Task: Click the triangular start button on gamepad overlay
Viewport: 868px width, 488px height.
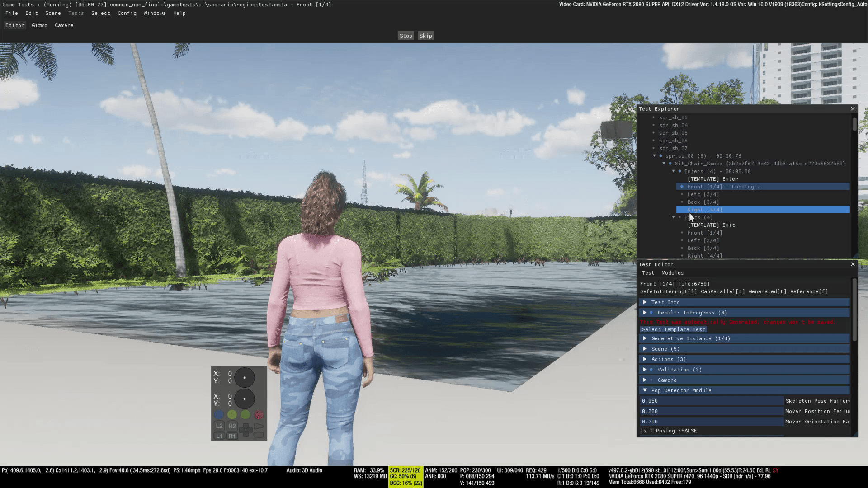Action: 259,426
